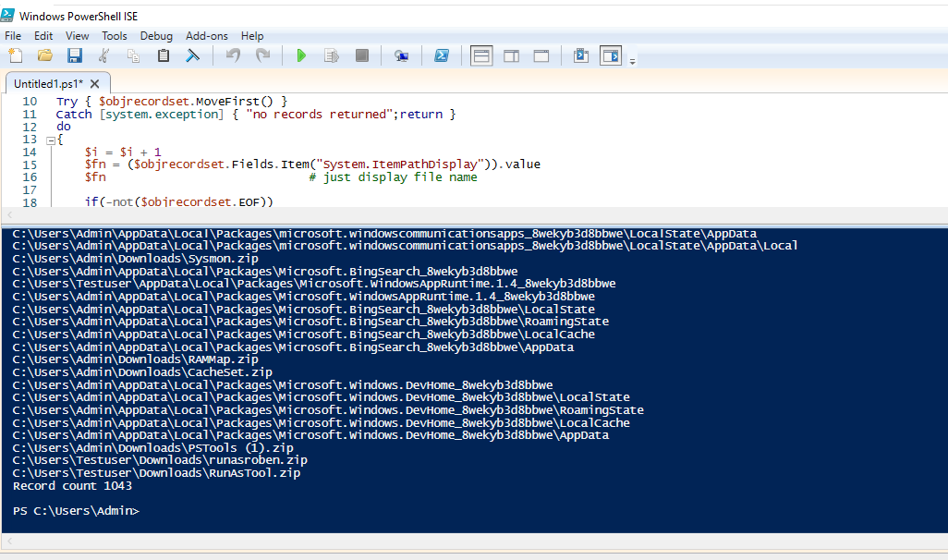Show script pane on the right layout
The width and height of the screenshot is (948, 560).
coord(512,56)
